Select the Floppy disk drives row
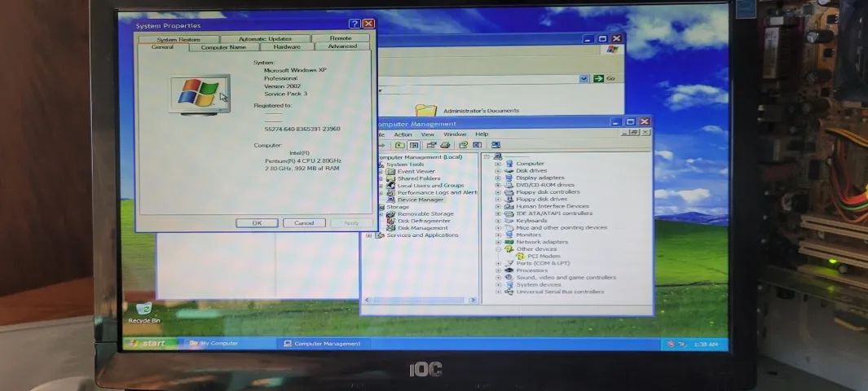 [x=535, y=199]
